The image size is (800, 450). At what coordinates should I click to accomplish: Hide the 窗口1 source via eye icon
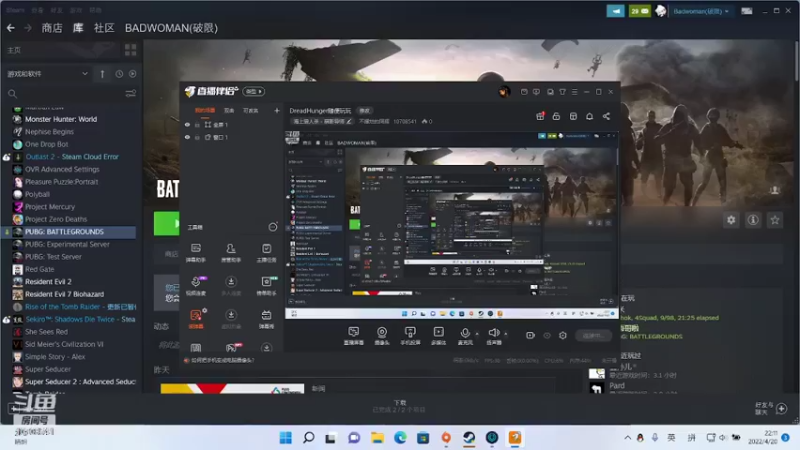[187, 137]
